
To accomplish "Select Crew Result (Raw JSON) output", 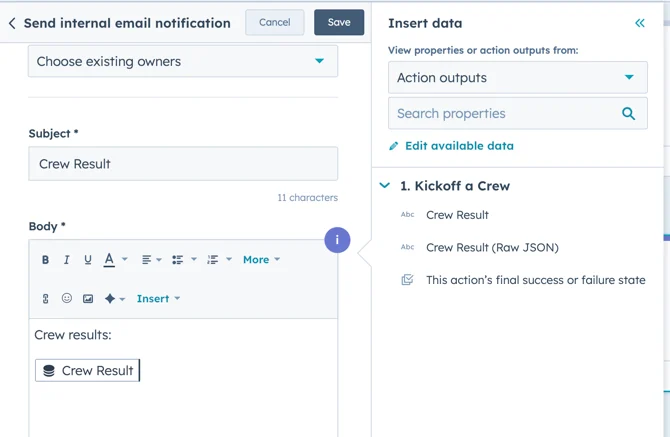I will 492,247.
